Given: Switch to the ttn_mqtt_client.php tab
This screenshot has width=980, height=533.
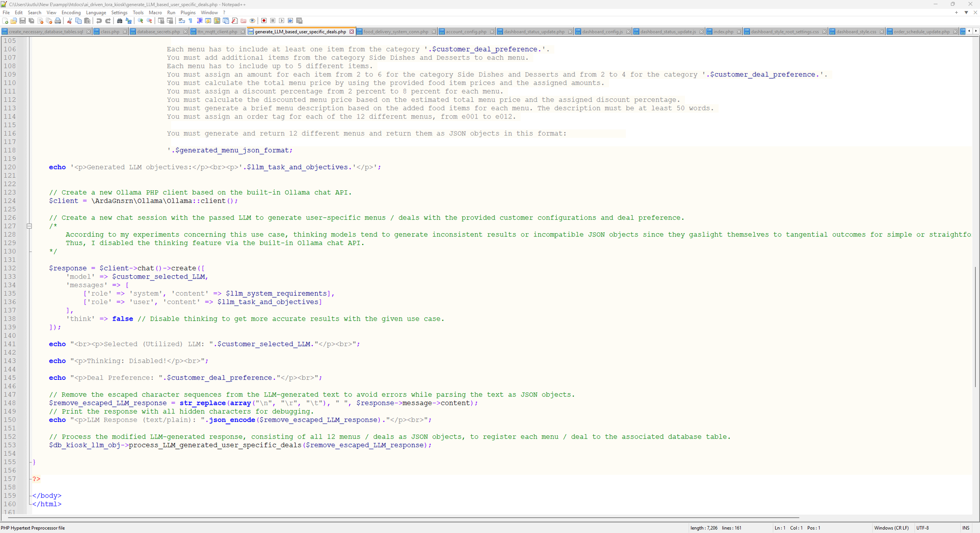Looking at the screenshot, I should point(217,31).
